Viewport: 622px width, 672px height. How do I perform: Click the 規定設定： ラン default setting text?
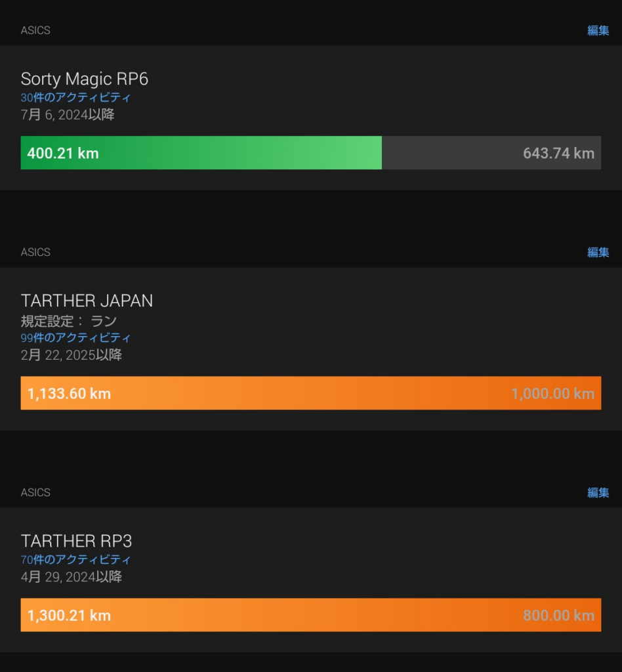point(69,321)
